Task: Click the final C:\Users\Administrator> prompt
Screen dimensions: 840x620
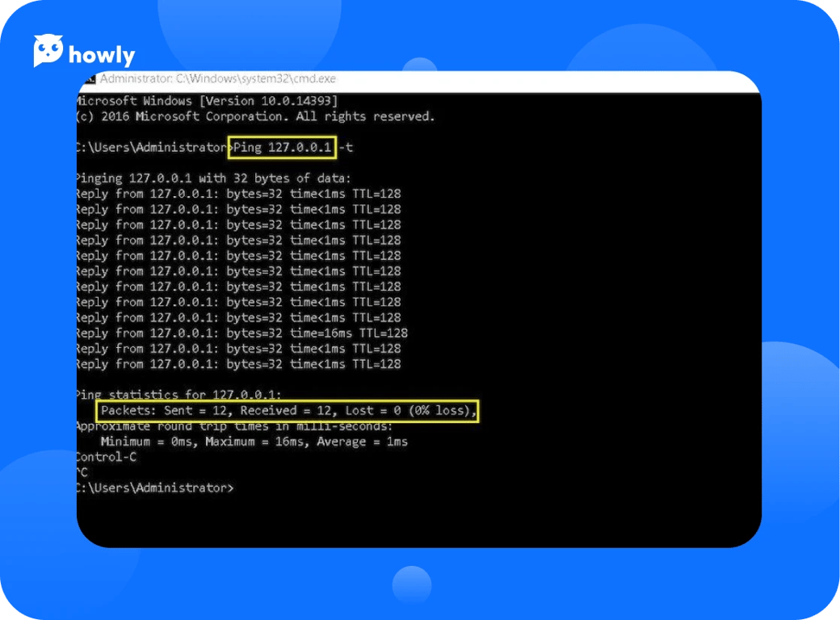Action: pos(155,488)
